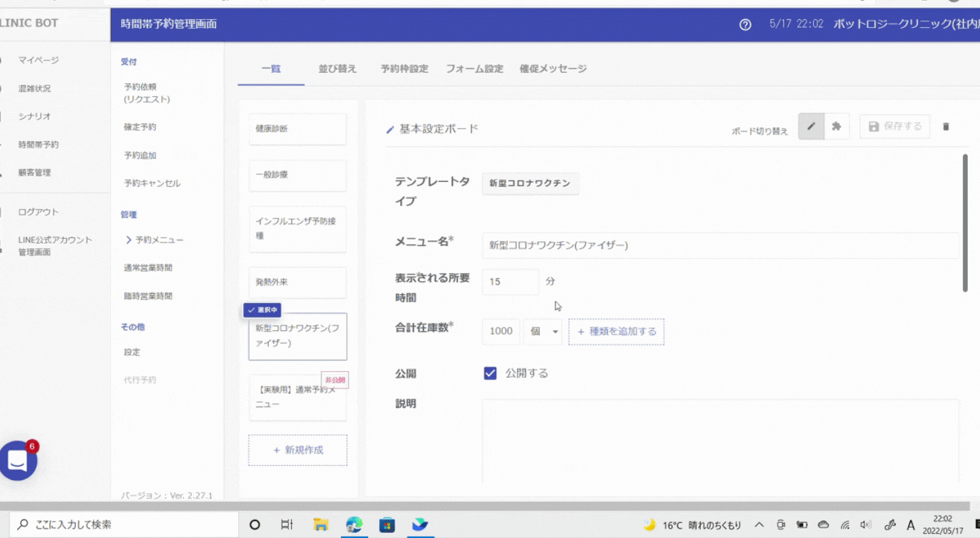Image resolution: width=980 pixels, height=538 pixels.
Task: Switch to the 予約枠設定 tab
Action: [x=404, y=69]
